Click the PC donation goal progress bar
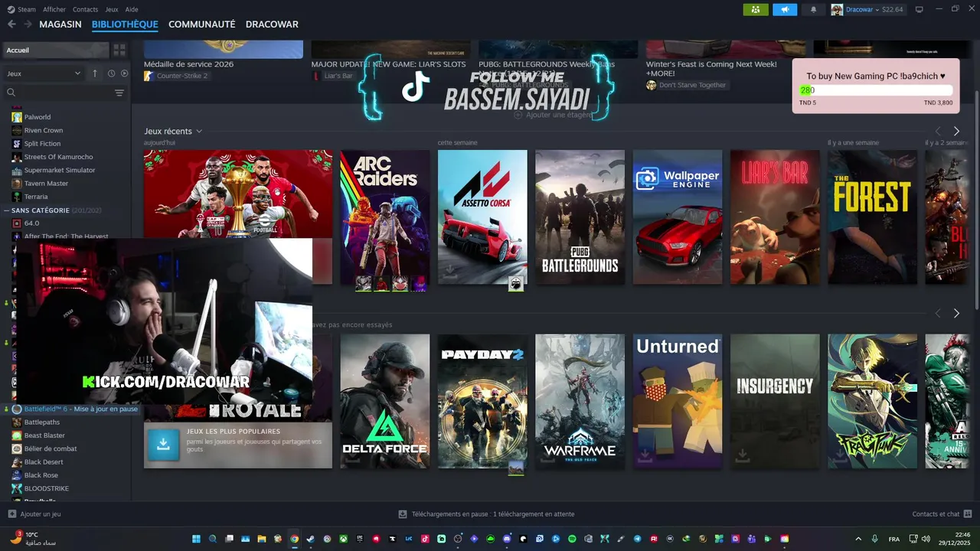Viewport: 980px width, 551px height. (876, 90)
